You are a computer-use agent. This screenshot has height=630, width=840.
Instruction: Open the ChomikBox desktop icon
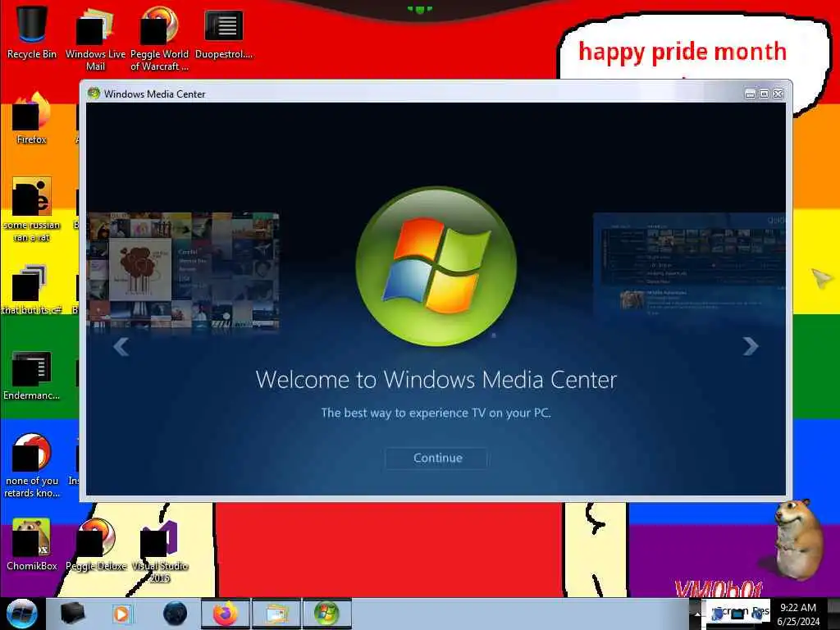(32, 545)
